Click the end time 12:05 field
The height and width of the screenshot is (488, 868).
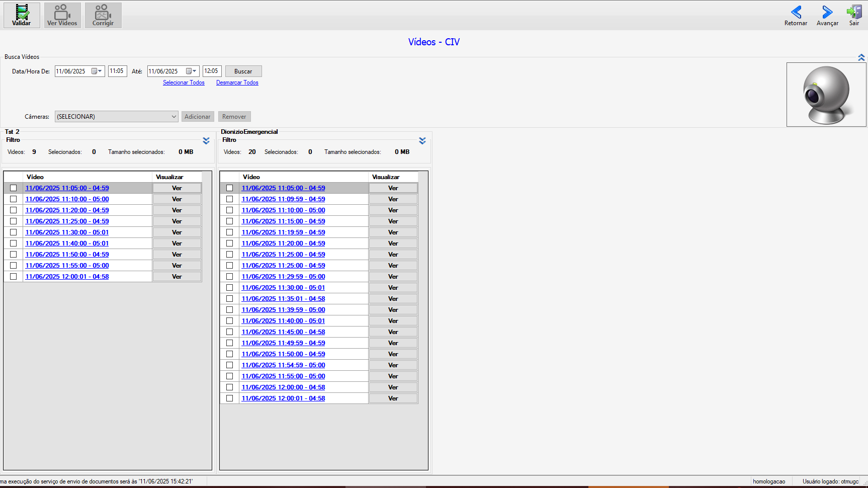tap(212, 71)
